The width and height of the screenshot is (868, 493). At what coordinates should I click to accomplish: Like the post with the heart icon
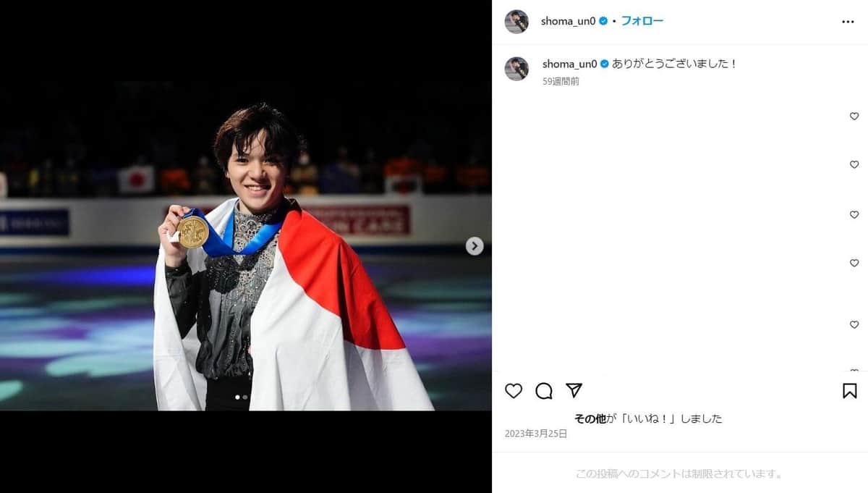(x=514, y=391)
